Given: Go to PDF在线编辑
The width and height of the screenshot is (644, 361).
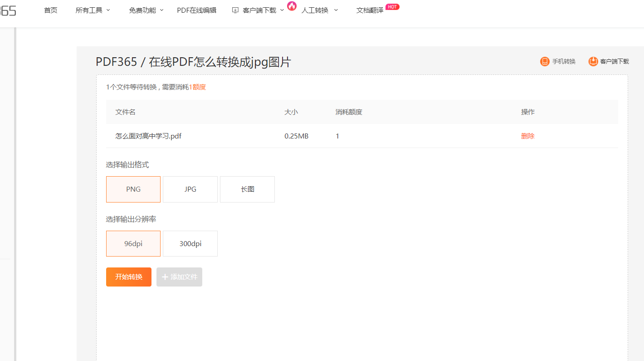Looking at the screenshot, I should [196, 10].
